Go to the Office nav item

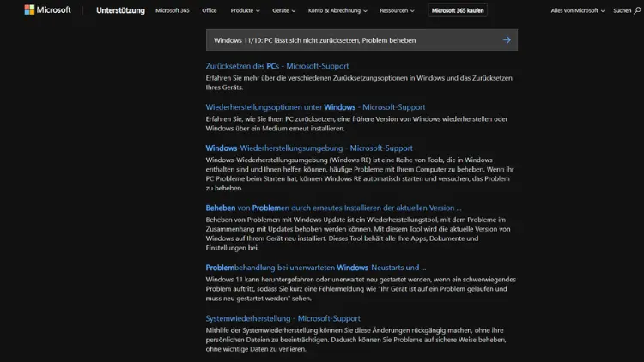209,10
